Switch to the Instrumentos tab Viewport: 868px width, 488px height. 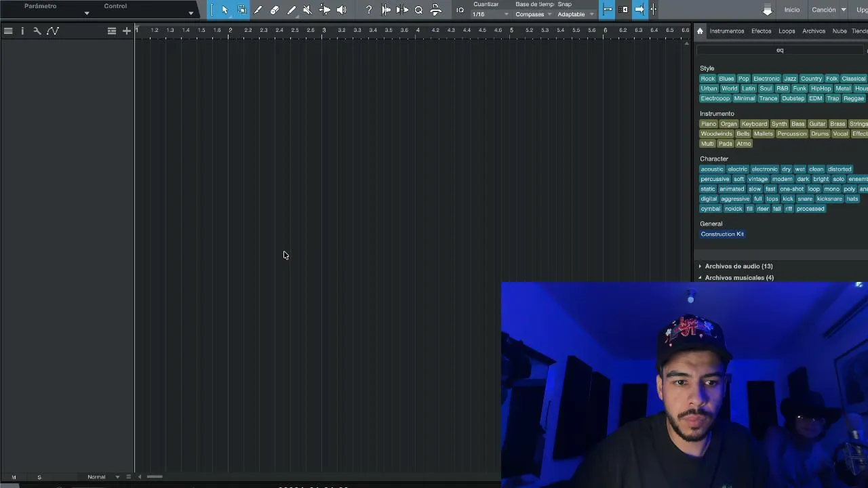click(x=727, y=31)
